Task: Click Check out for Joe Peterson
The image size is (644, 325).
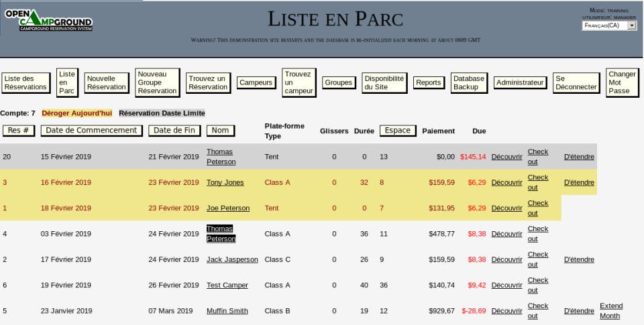Action: click(x=538, y=208)
